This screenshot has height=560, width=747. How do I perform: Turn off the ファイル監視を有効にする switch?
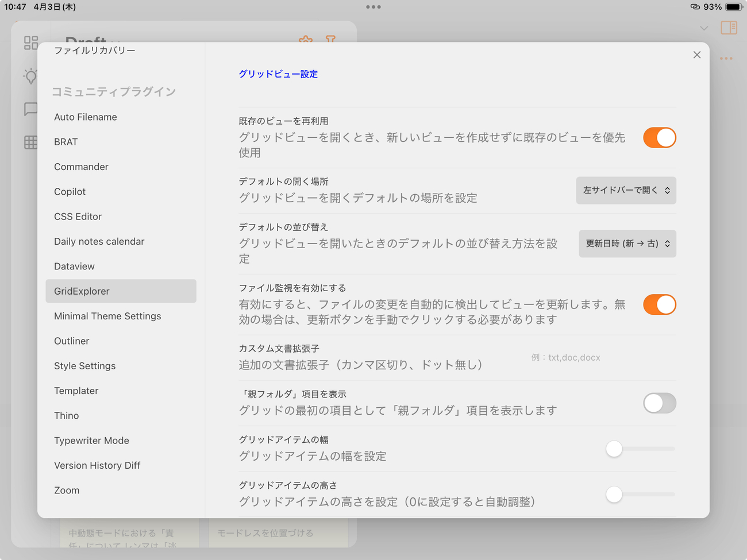659,304
